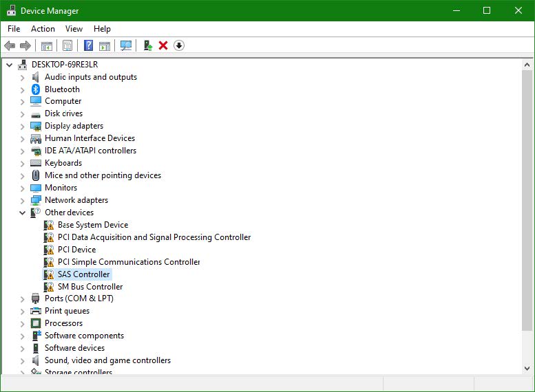Screen dimensions: 535x392
Task: Expand the Computer category
Action: (x=23, y=102)
